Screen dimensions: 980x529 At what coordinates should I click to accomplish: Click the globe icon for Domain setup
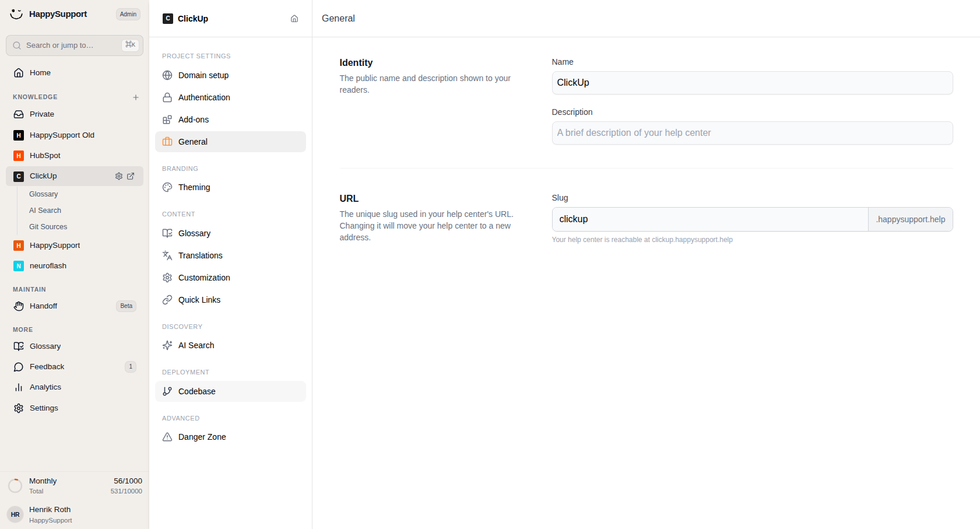[167, 75]
